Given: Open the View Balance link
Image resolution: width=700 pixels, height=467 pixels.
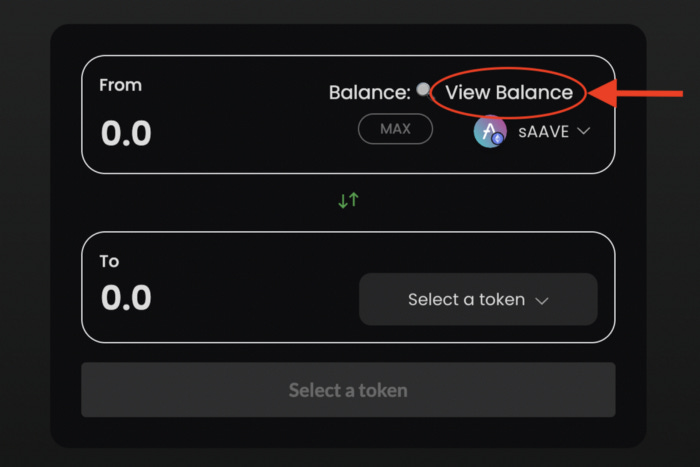Looking at the screenshot, I should coord(509,92).
